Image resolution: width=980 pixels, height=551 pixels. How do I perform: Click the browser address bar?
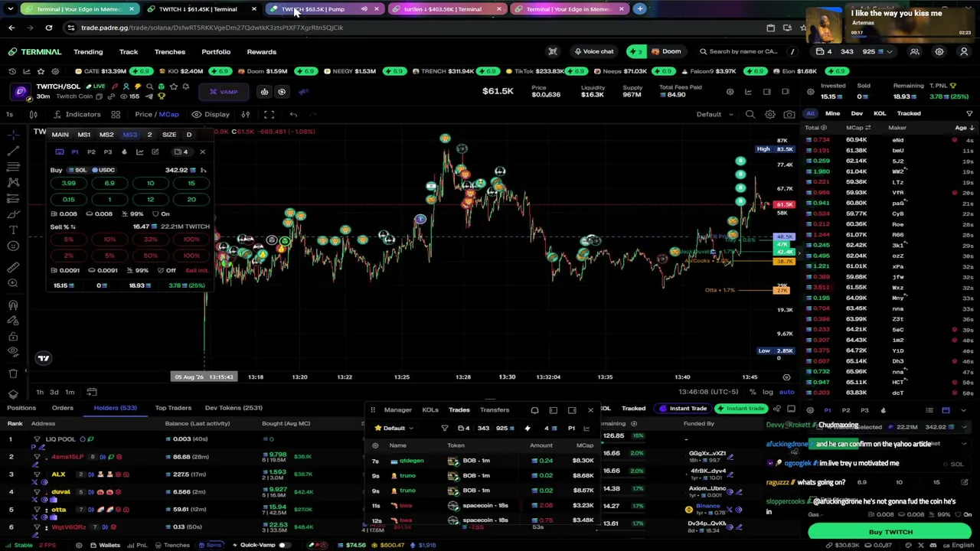(413, 28)
